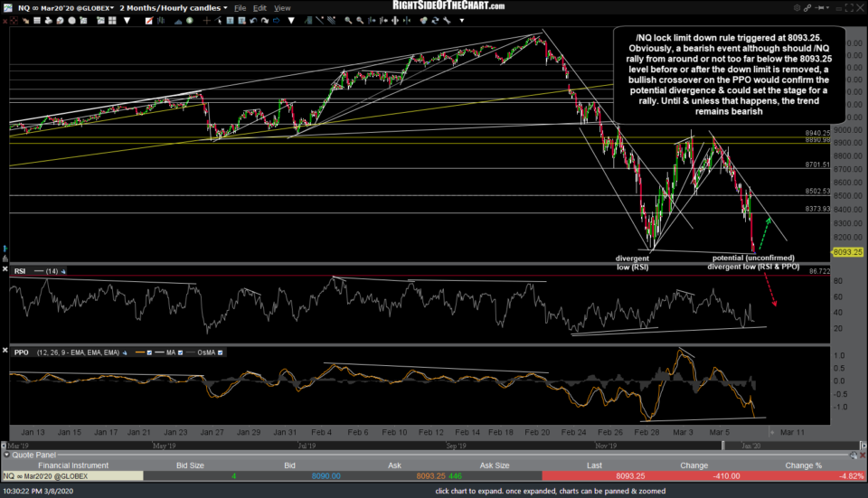868x498 pixels.
Task: Open the symbol dropdown NQ Mar20'20 @GLOBEX
Action: pyautogui.click(x=65, y=8)
